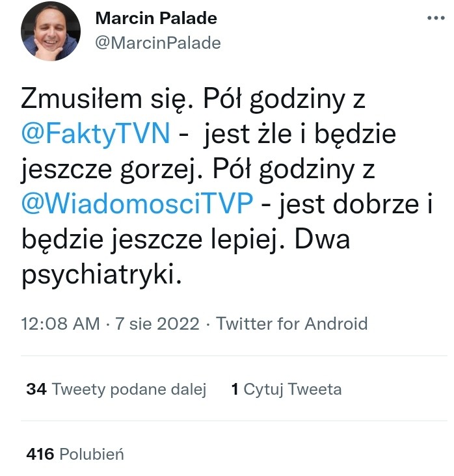This screenshot has width=454, height=476.
Task: Click the Marcin Palade display name
Action: [x=156, y=18]
